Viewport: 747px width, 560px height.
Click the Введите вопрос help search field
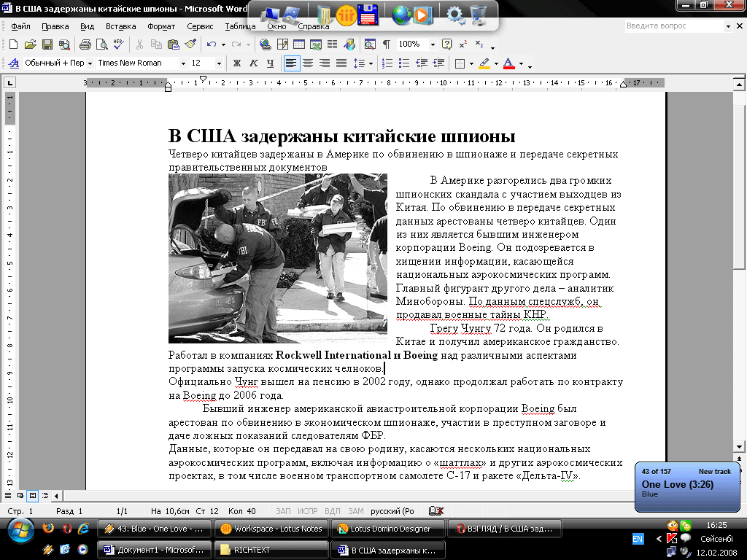pyautogui.click(x=673, y=26)
